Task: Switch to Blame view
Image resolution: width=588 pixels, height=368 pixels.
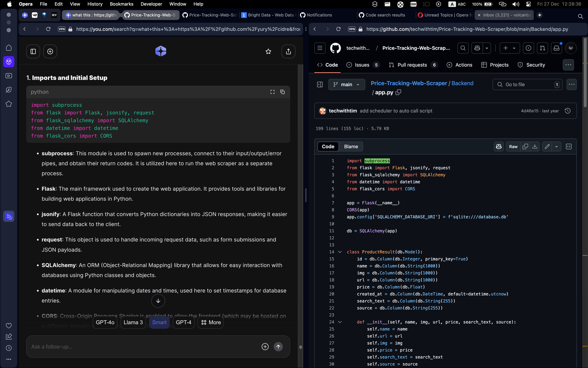Action: tap(351, 146)
